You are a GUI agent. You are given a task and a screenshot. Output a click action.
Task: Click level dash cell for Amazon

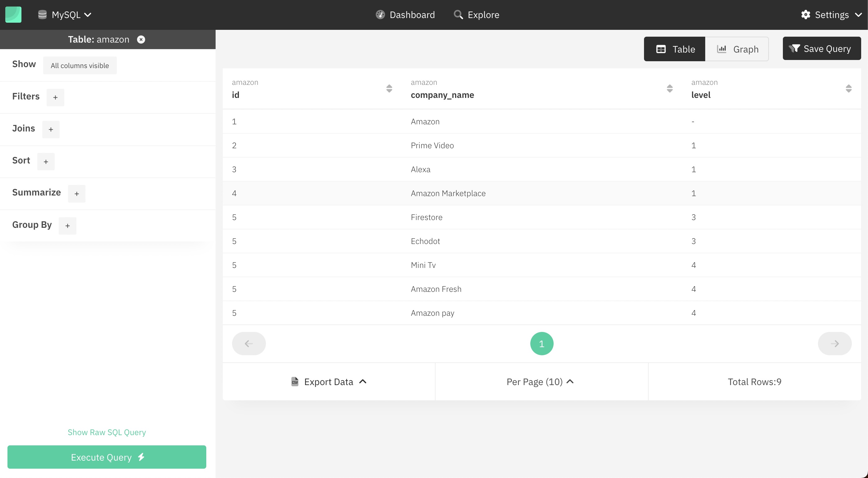point(693,121)
